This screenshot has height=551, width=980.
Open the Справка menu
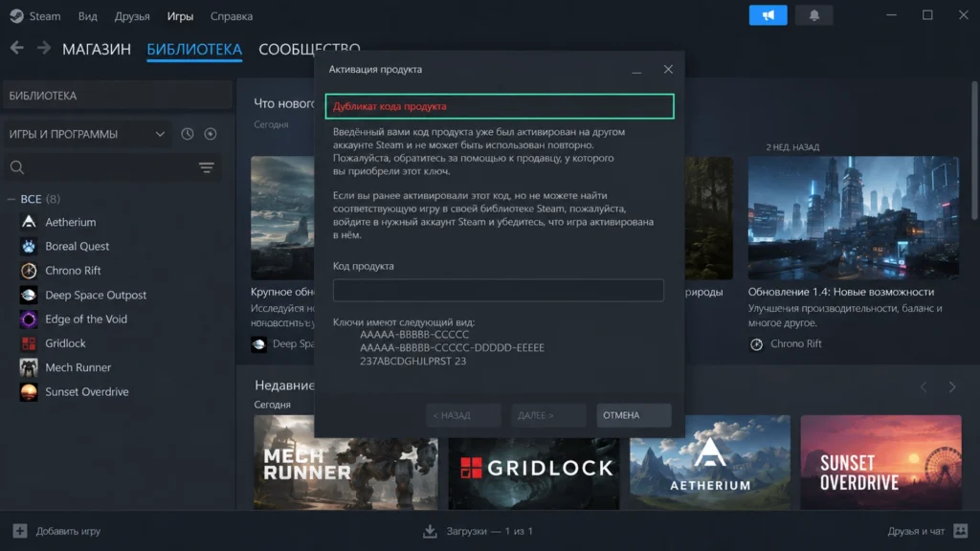(x=232, y=16)
